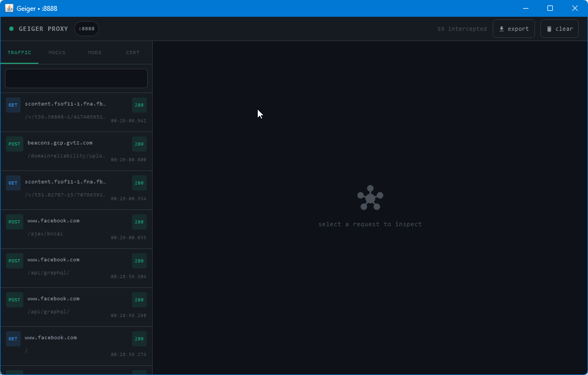Image resolution: width=588 pixels, height=375 pixels.
Task: Select /api/graphql/ request at 00:28:59.298
Action: click(x=76, y=307)
